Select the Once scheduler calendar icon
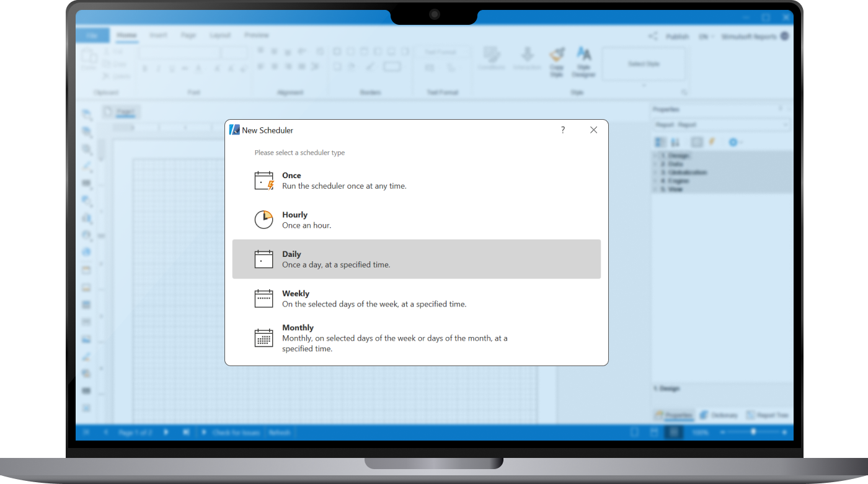Image resolution: width=868 pixels, height=484 pixels. pyautogui.click(x=263, y=180)
